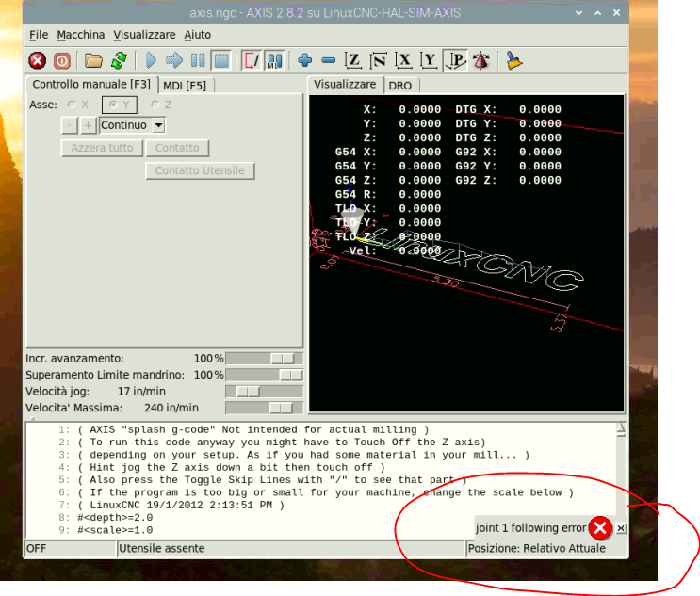Click Posizione: Relativo Attuale status field
The width and height of the screenshot is (700, 596).
[546, 549]
